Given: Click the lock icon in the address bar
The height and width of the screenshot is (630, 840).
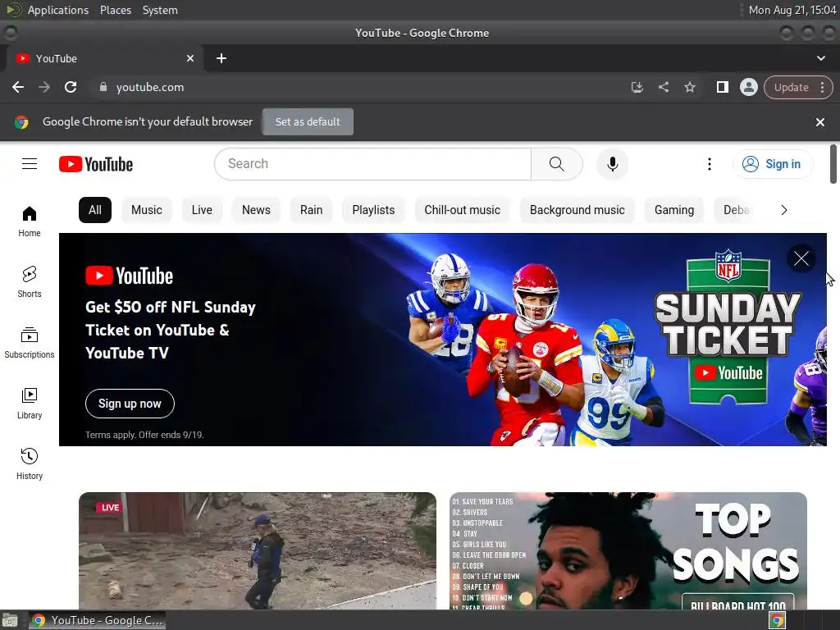Looking at the screenshot, I should (103, 87).
